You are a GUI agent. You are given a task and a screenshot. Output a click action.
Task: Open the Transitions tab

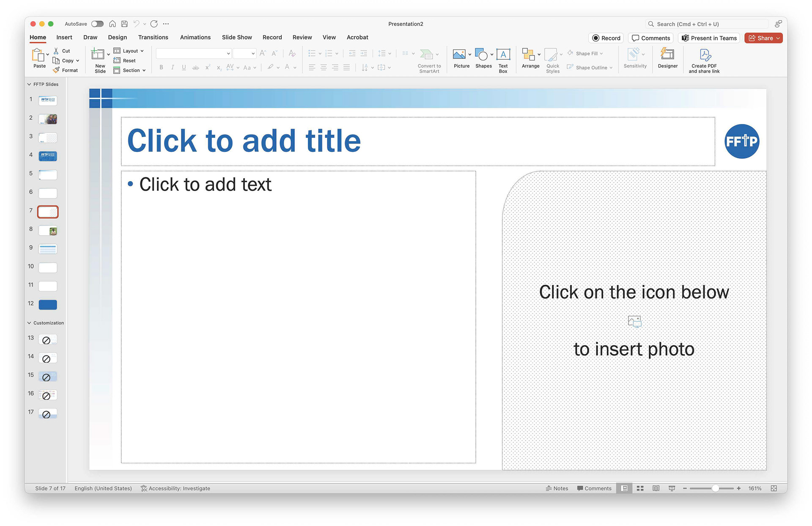pyautogui.click(x=153, y=37)
